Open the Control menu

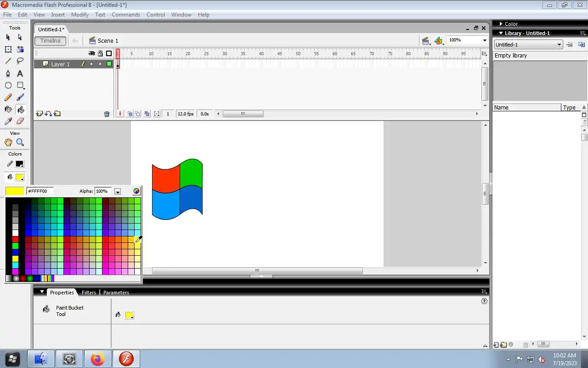(x=156, y=15)
